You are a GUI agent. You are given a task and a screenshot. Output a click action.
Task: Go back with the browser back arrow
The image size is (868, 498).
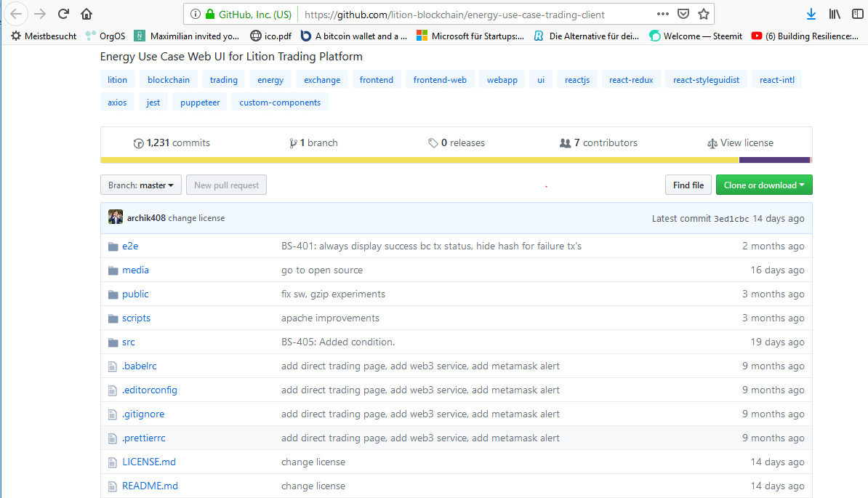point(16,14)
